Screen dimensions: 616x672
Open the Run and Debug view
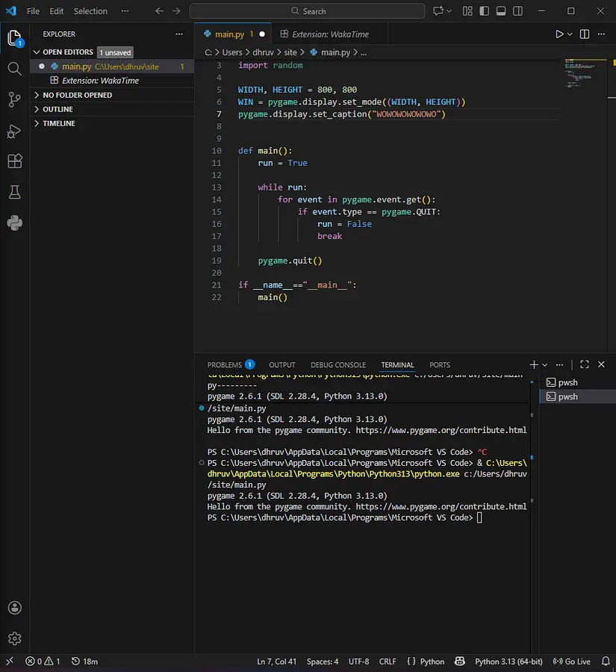pos(14,131)
